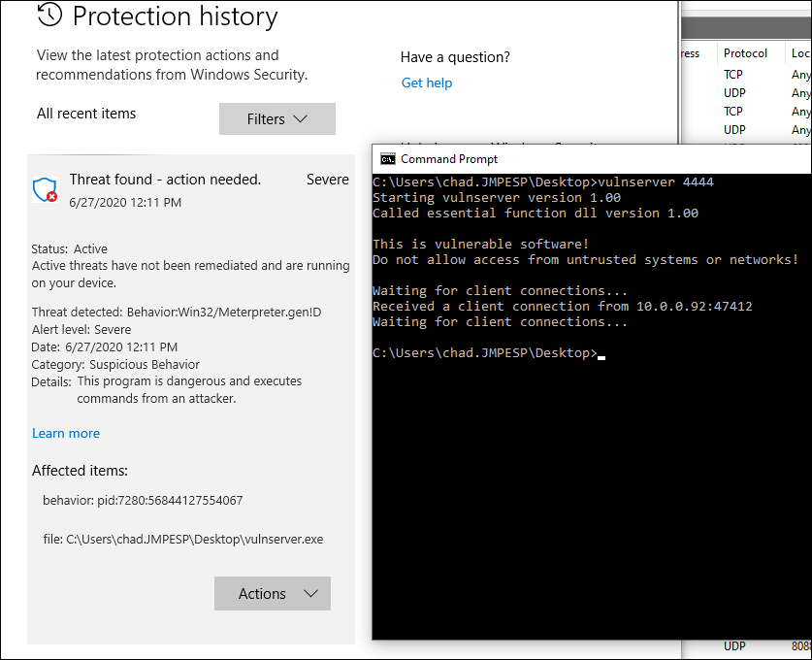Click the 'All recent items' label

tap(86, 114)
